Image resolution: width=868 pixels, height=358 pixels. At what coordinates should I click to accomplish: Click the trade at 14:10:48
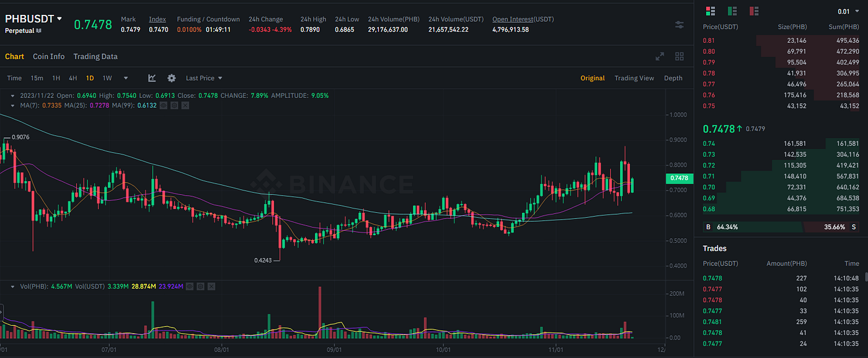click(x=781, y=278)
